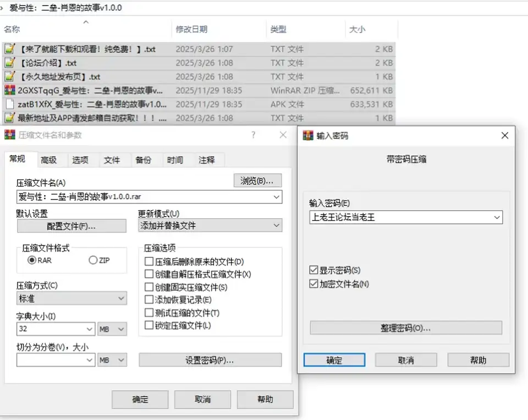Viewport: 528px width, 420px height.
Task: Click the password input field with 上老王论坛当老王
Action: point(406,217)
